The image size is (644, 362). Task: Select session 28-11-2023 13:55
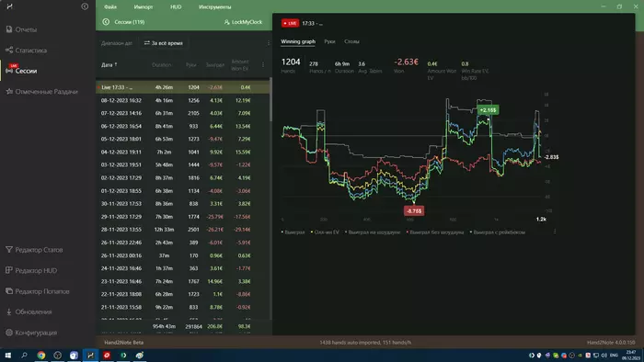click(x=183, y=229)
